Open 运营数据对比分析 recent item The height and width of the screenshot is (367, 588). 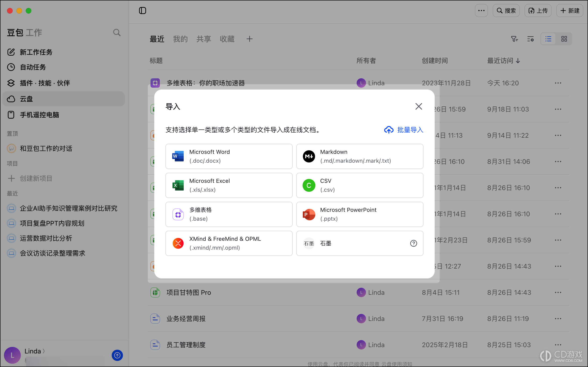[64, 238]
